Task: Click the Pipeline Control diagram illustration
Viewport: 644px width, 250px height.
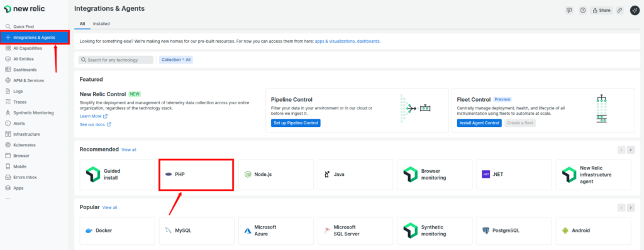Action: [x=415, y=109]
